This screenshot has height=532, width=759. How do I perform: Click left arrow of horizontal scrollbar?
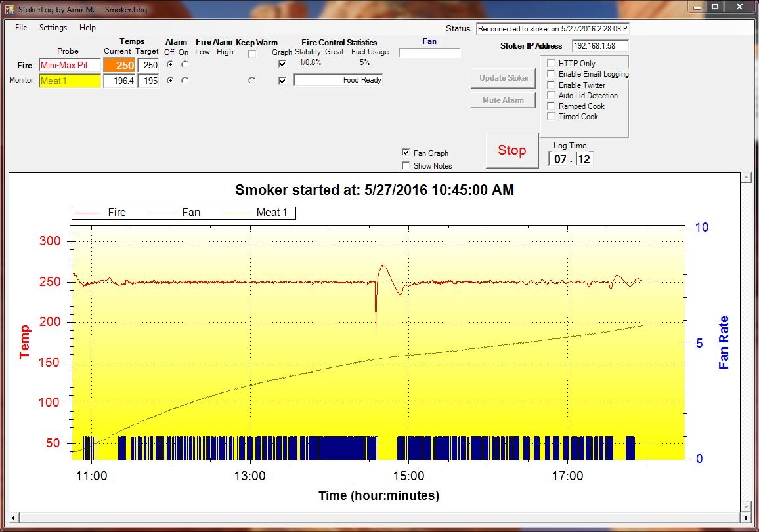pos(13,518)
